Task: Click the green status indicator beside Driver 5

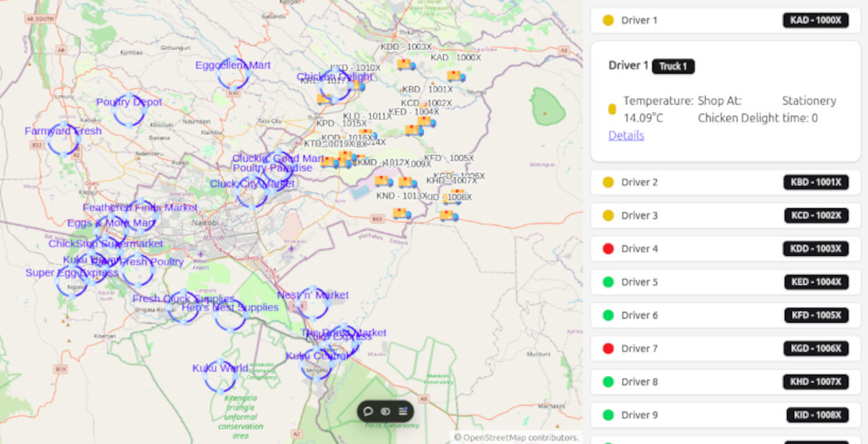Action: (609, 282)
